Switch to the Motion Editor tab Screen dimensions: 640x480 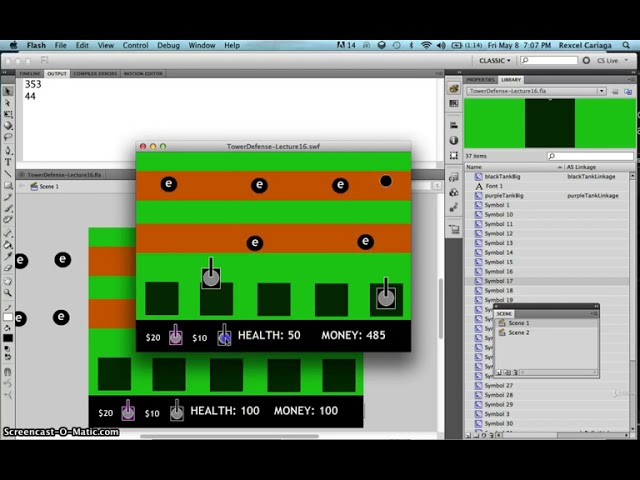point(143,74)
